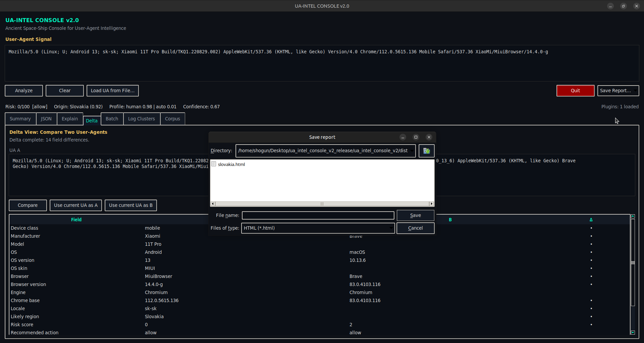The image size is (644, 343).
Task: Close the Save report dialog
Action: coord(429,137)
